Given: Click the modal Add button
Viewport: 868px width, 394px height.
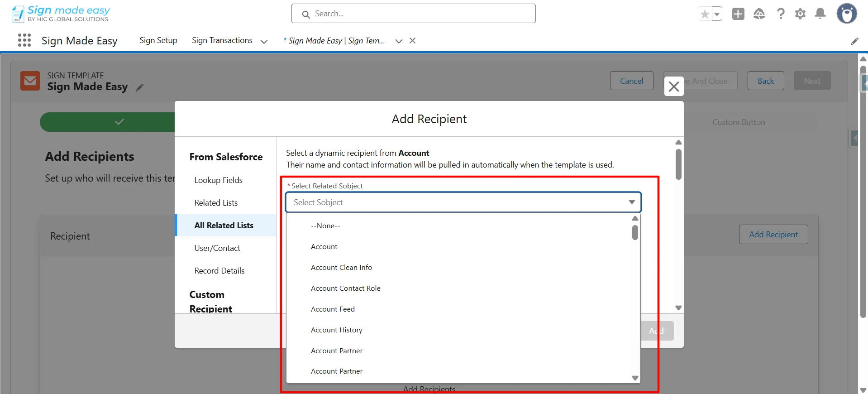Looking at the screenshot, I should [x=657, y=331].
